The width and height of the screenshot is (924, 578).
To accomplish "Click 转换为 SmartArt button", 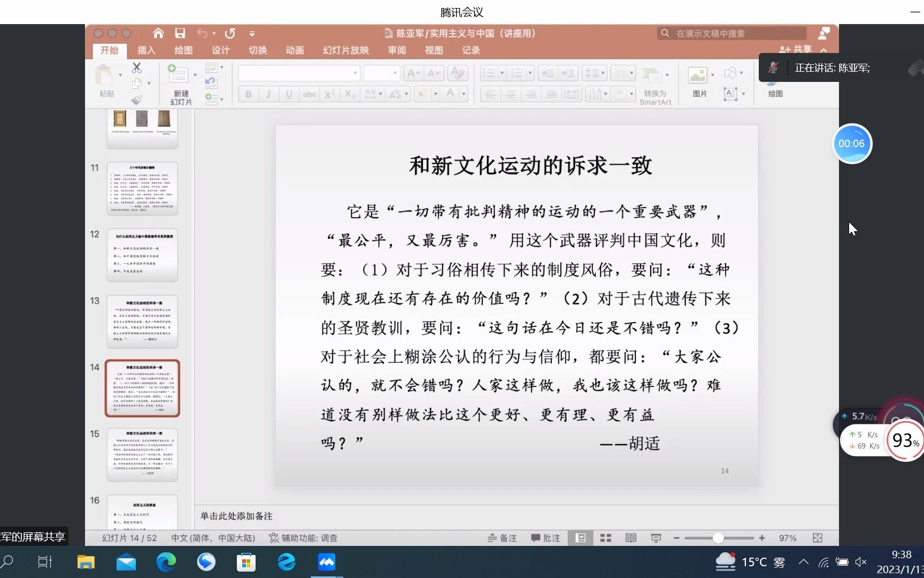I will tap(656, 86).
